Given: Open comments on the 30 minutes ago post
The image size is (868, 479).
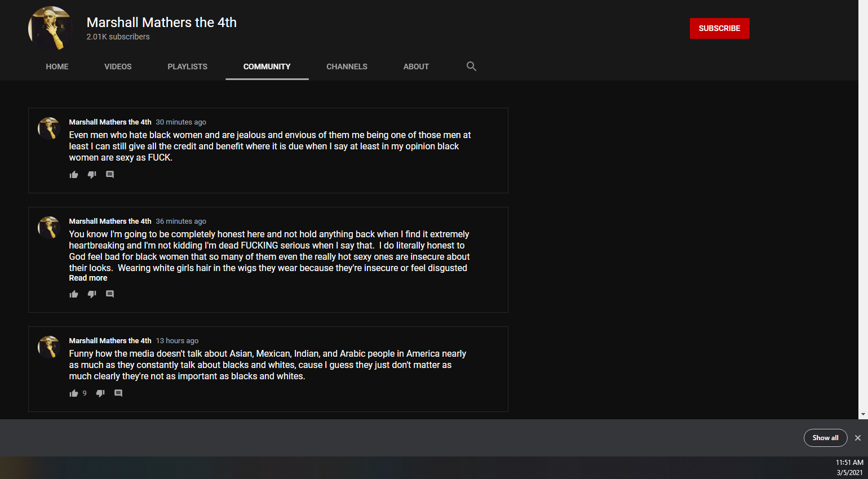Looking at the screenshot, I should point(110,175).
